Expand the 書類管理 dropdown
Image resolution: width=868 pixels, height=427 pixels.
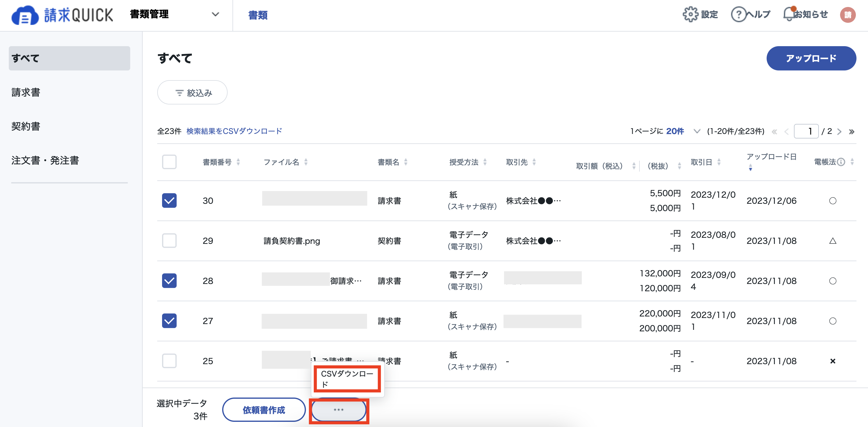175,15
